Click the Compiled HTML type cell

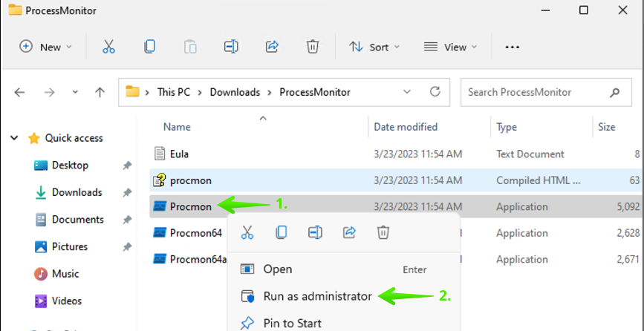[538, 180]
